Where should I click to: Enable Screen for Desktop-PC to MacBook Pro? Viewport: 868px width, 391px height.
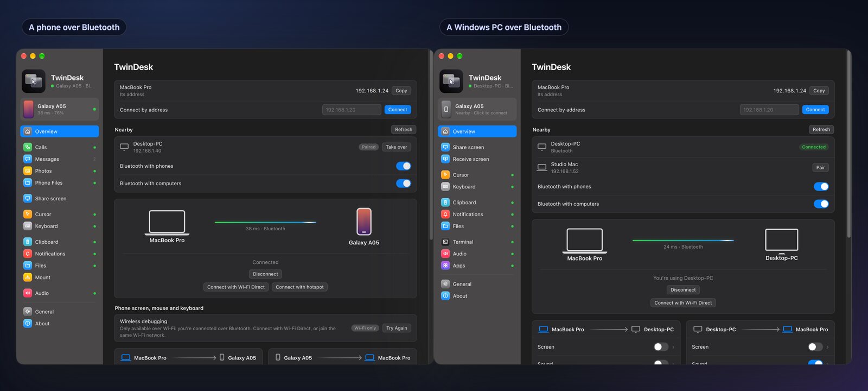point(815,347)
